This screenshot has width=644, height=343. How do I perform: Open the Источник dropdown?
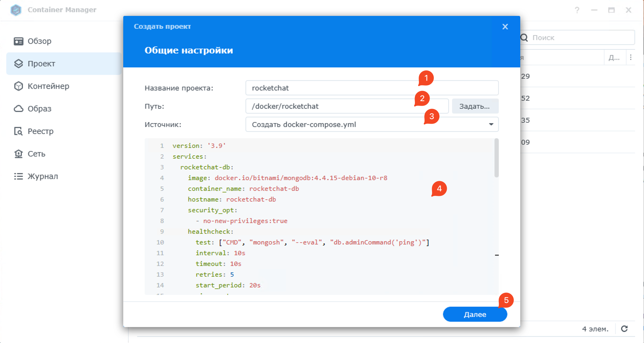(x=372, y=125)
